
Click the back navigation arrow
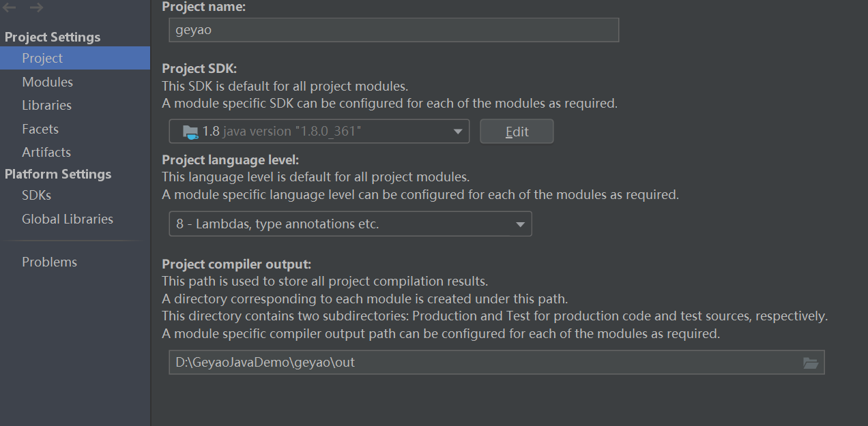click(10, 8)
